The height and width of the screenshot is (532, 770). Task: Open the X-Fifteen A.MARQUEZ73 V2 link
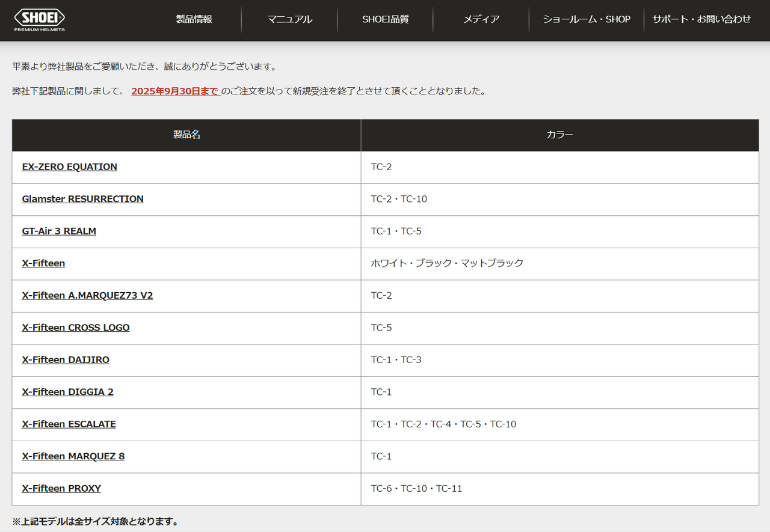point(87,296)
